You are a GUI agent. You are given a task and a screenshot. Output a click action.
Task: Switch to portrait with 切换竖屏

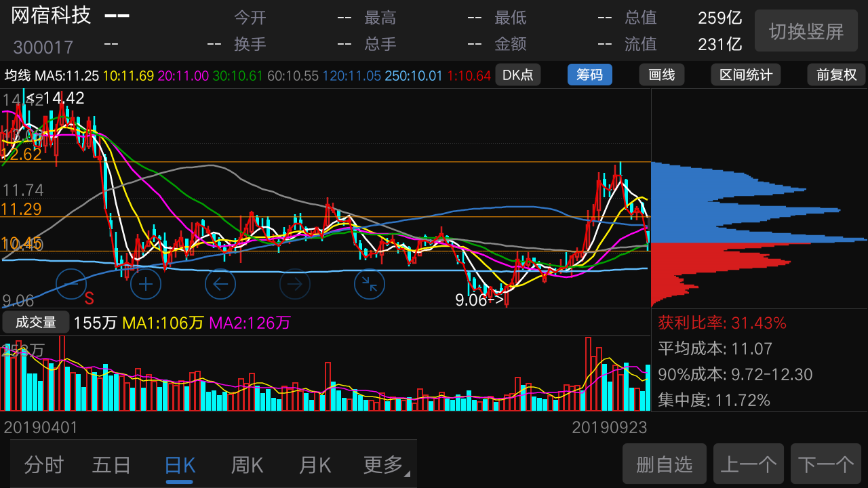point(806,31)
